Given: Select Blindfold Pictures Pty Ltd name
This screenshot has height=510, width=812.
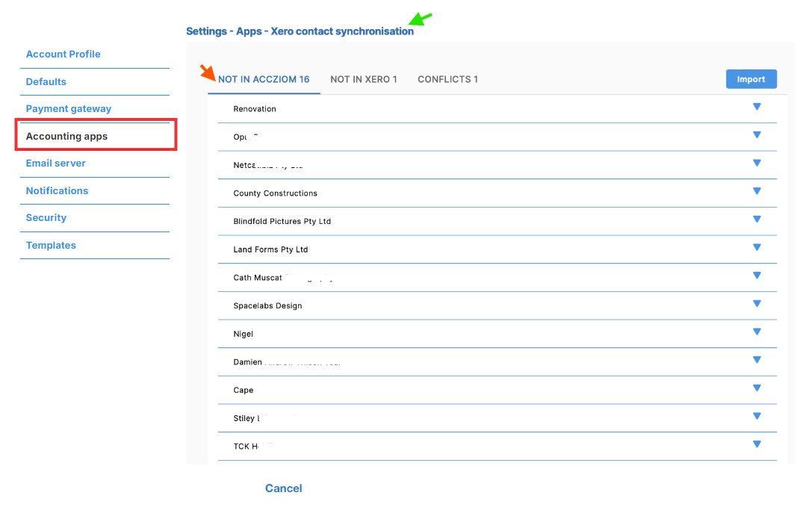Looking at the screenshot, I should pos(282,221).
